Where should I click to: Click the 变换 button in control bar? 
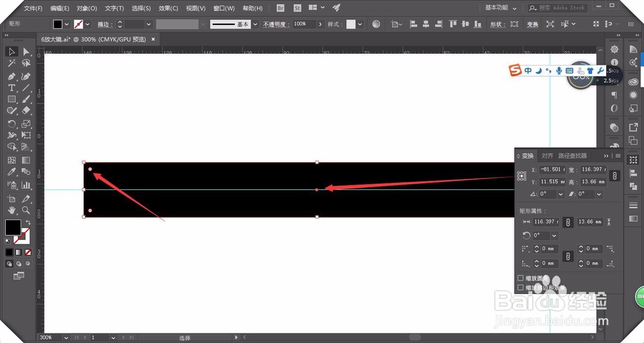(533, 24)
